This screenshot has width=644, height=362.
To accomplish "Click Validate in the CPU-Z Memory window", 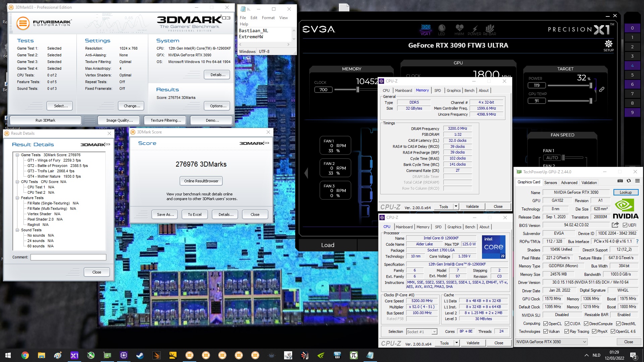I will [x=472, y=206].
